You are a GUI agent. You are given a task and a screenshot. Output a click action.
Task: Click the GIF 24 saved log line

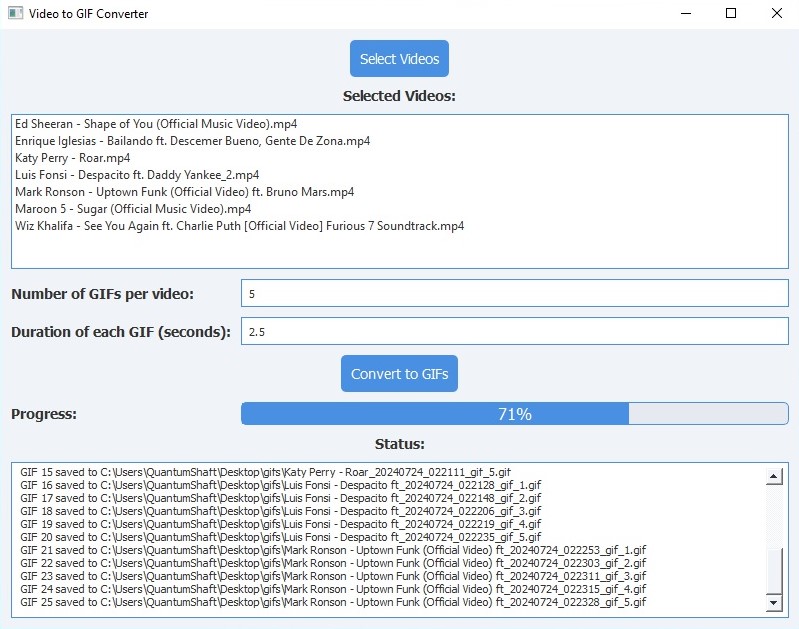pyautogui.click(x=333, y=589)
